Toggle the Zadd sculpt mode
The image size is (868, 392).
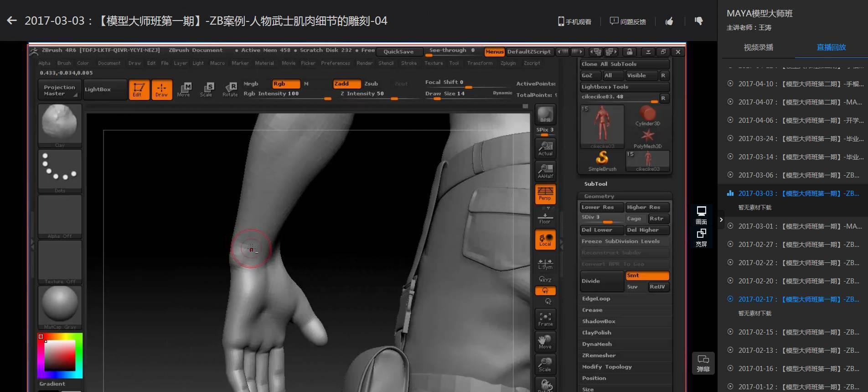pos(347,84)
